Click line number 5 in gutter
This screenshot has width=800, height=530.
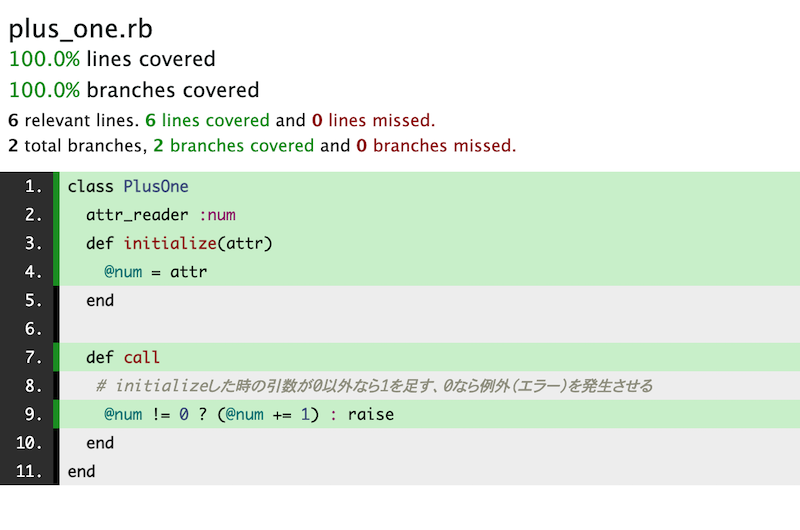click(x=34, y=300)
